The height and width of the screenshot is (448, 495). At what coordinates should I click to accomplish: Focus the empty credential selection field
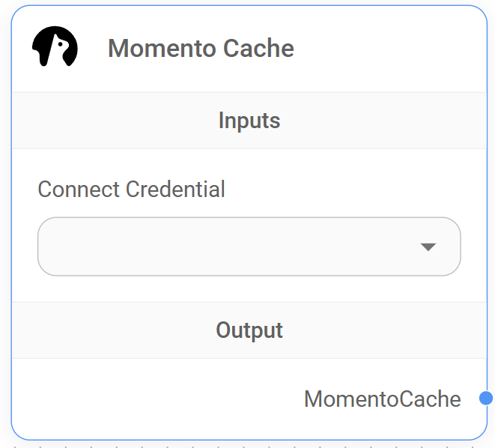[x=225, y=246]
